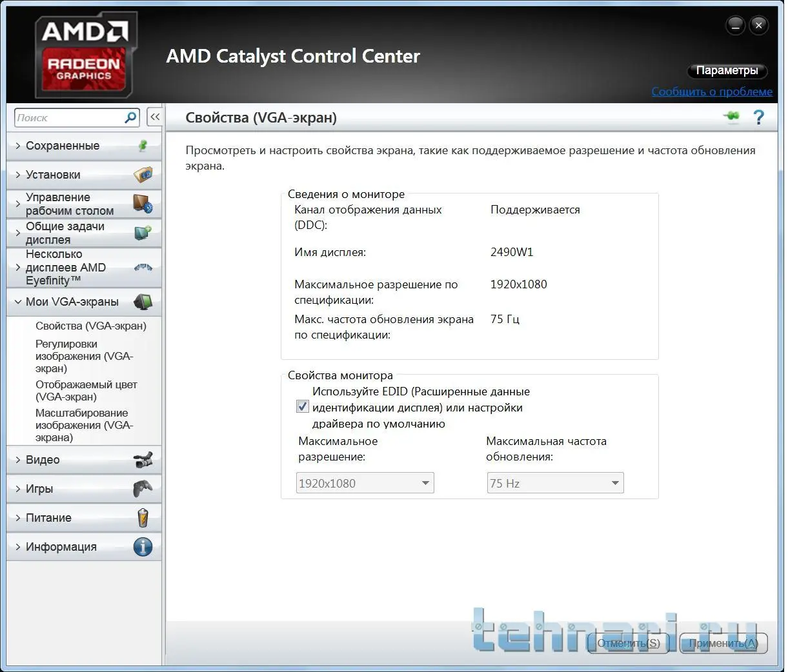This screenshot has height=672, width=788.
Task: Expand the Установки section
Action: click(84, 175)
